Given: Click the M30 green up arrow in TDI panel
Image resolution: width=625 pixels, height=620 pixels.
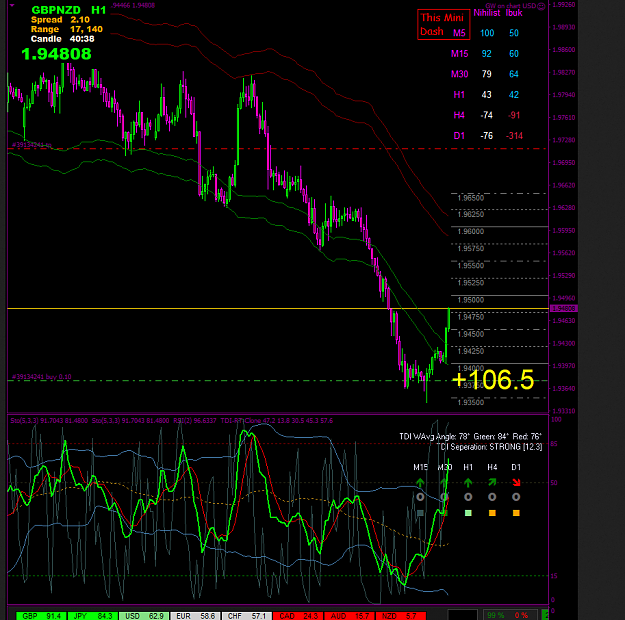Looking at the screenshot, I should (x=444, y=482).
